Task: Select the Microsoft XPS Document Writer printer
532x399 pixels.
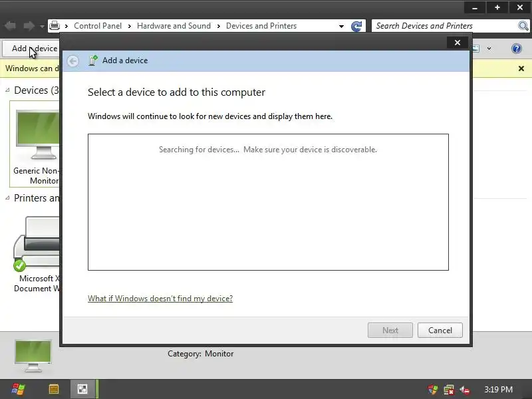Action: tap(37, 253)
